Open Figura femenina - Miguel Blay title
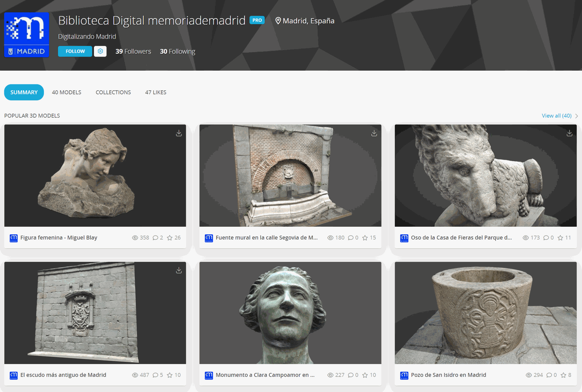The width and height of the screenshot is (582, 392). coord(59,238)
